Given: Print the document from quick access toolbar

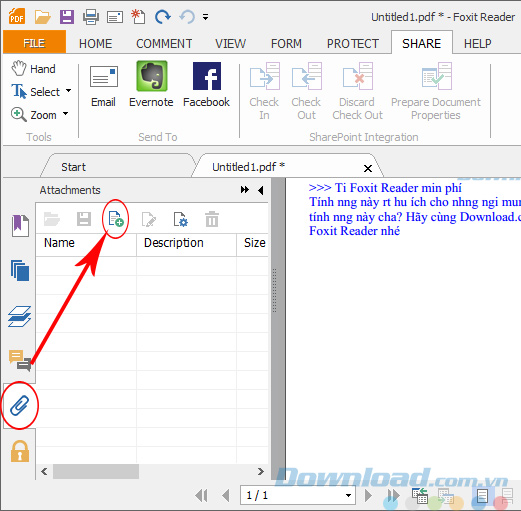Looking at the screenshot, I should [91, 17].
